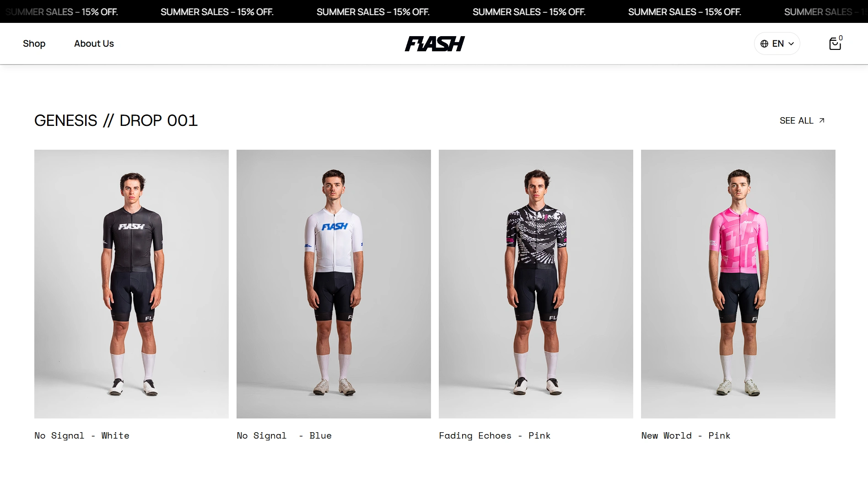Image resolution: width=868 pixels, height=494 pixels.
Task: Click the FLASH logo in header
Action: (x=435, y=43)
